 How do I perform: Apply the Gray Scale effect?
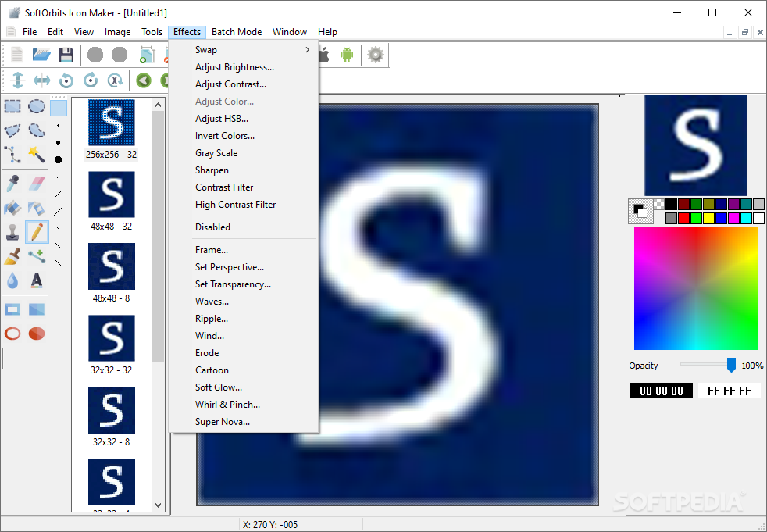(x=244, y=152)
